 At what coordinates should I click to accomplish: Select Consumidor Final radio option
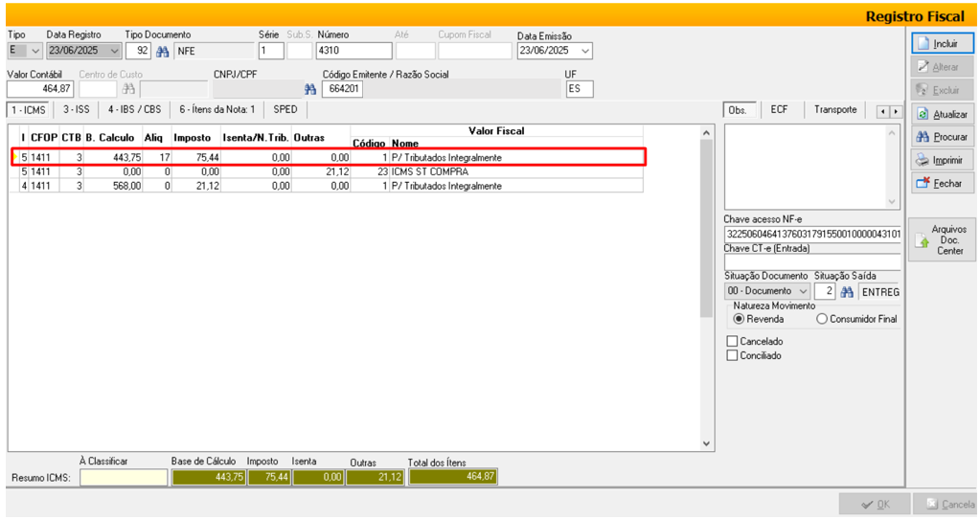pos(822,319)
